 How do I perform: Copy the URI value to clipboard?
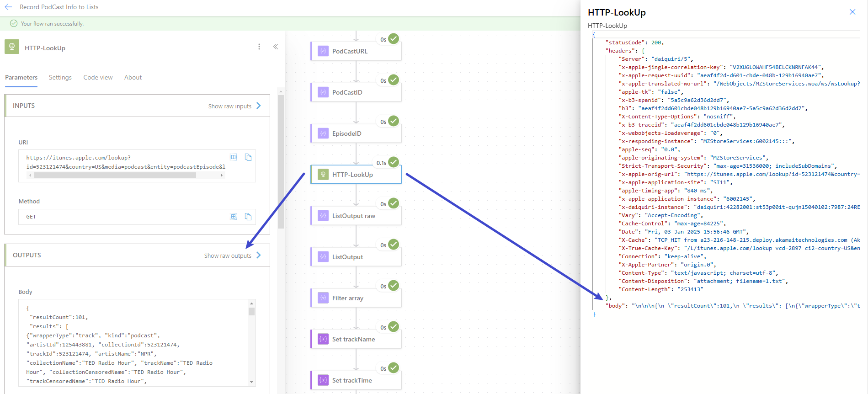point(248,157)
